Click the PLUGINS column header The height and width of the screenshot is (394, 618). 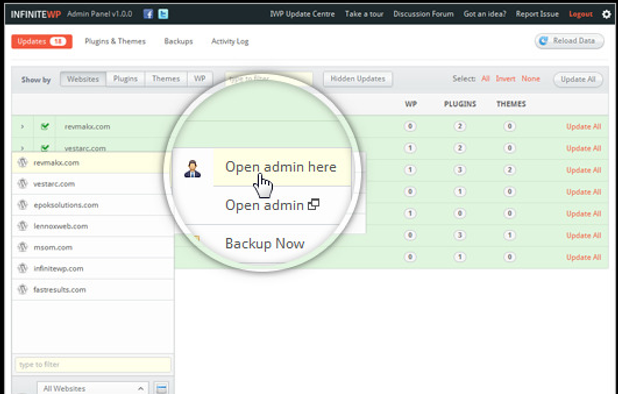(460, 104)
